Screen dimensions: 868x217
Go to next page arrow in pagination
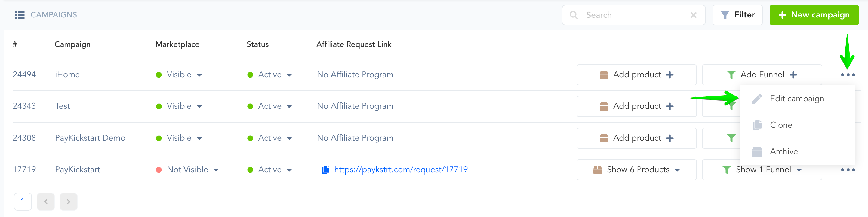(68, 201)
